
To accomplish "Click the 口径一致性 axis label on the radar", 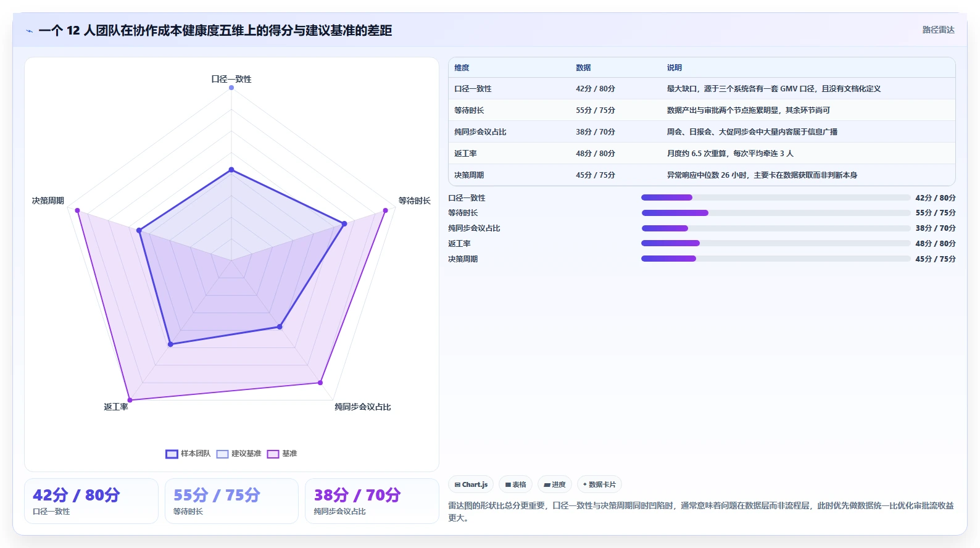I will pos(231,79).
